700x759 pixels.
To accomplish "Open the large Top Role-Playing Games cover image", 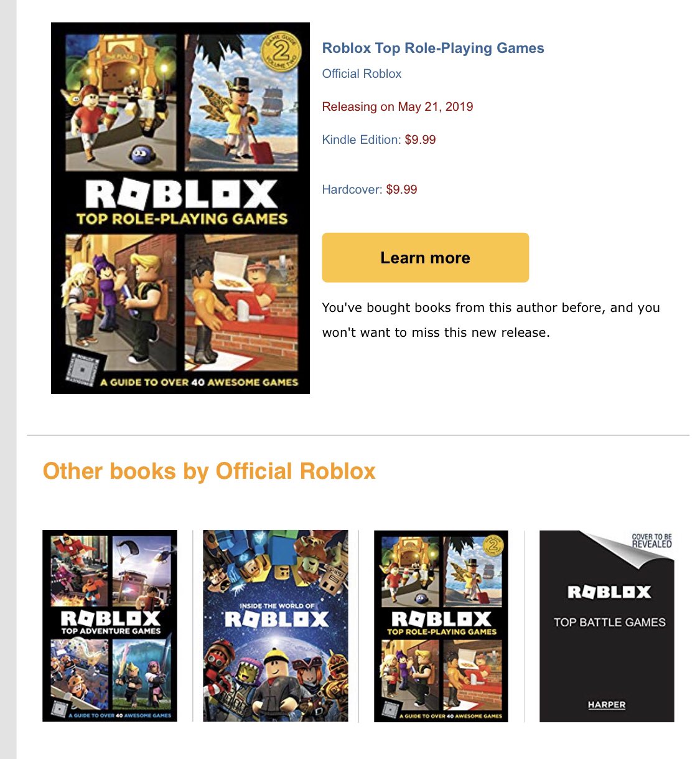I will (180, 208).
